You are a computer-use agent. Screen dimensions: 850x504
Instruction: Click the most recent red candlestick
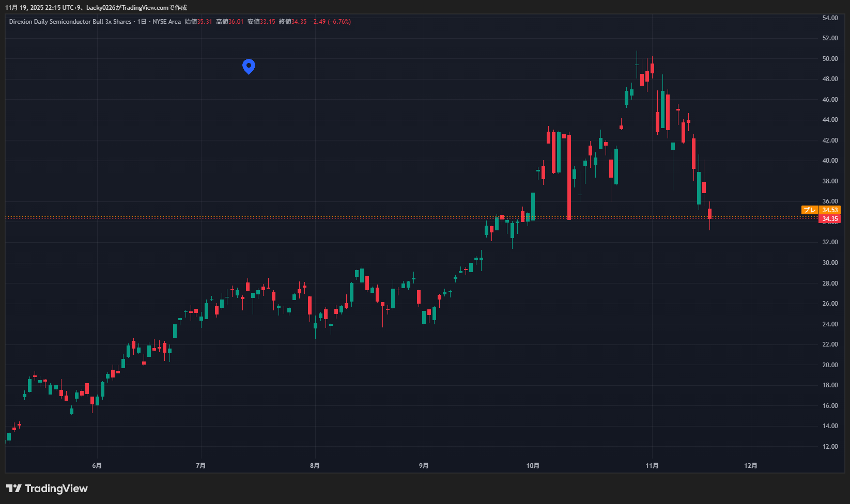pyautogui.click(x=709, y=214)
